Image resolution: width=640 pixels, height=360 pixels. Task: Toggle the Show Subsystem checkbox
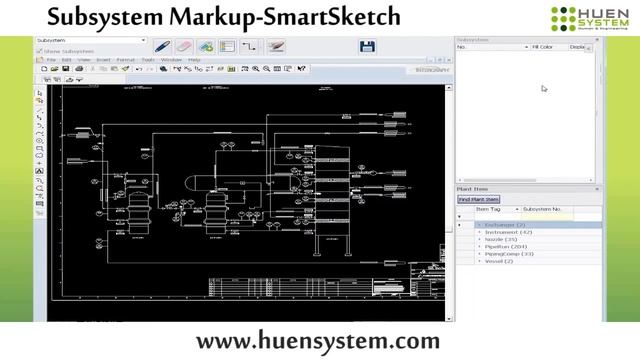click(40, 51)
